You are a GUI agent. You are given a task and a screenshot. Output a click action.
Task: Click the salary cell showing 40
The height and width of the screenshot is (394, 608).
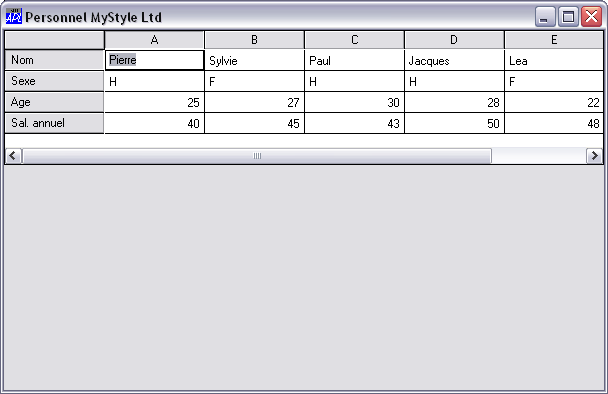154,123
